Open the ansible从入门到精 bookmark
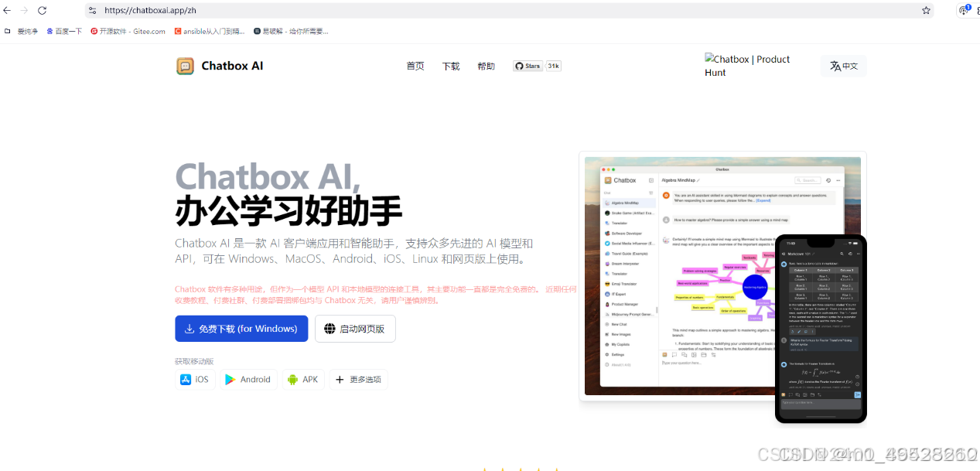 coord(209,32)
